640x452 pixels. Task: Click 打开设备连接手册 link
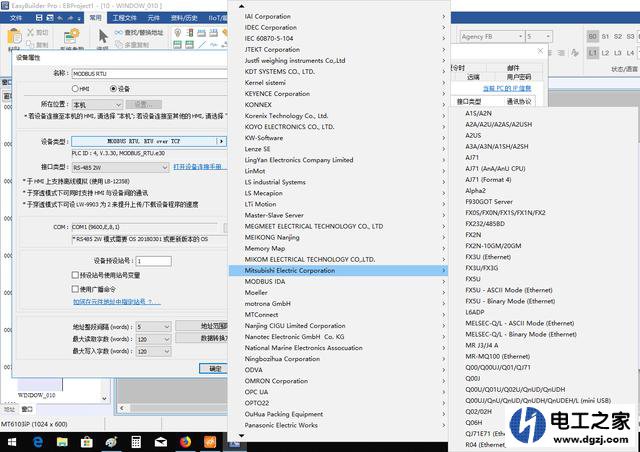click(200, 167)
